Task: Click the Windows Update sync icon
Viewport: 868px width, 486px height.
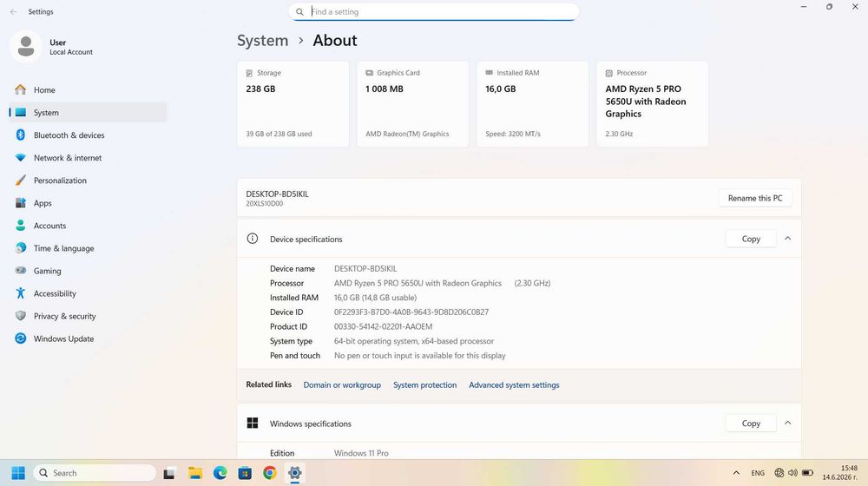Action: (x=21, y=338)
